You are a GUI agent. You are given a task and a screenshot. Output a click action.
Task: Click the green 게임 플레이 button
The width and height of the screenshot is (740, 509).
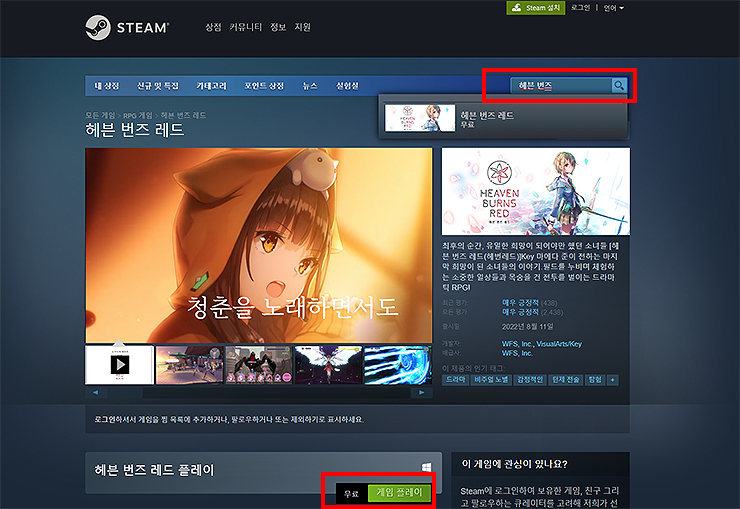click(x=399, y=493)
